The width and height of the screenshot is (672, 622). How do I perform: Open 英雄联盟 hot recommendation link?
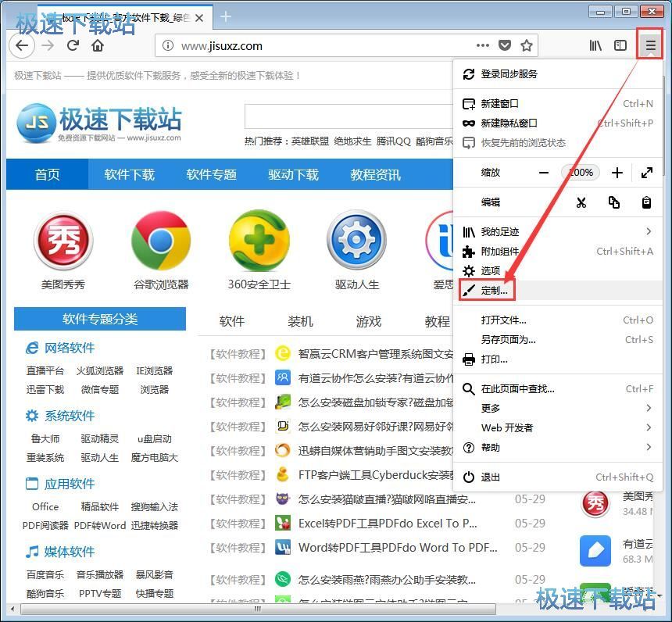pyautogui.click(x=310, y=141)
